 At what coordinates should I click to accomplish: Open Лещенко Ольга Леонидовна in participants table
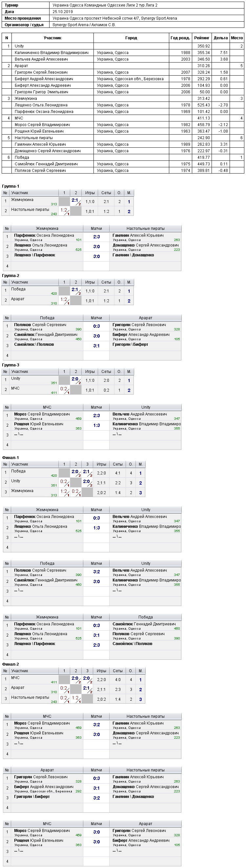coord(41,105)
